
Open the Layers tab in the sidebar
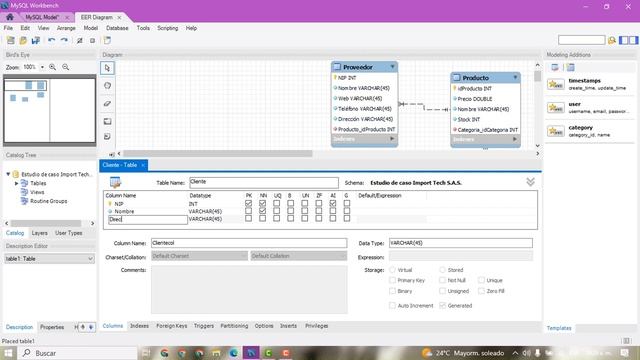40,233
